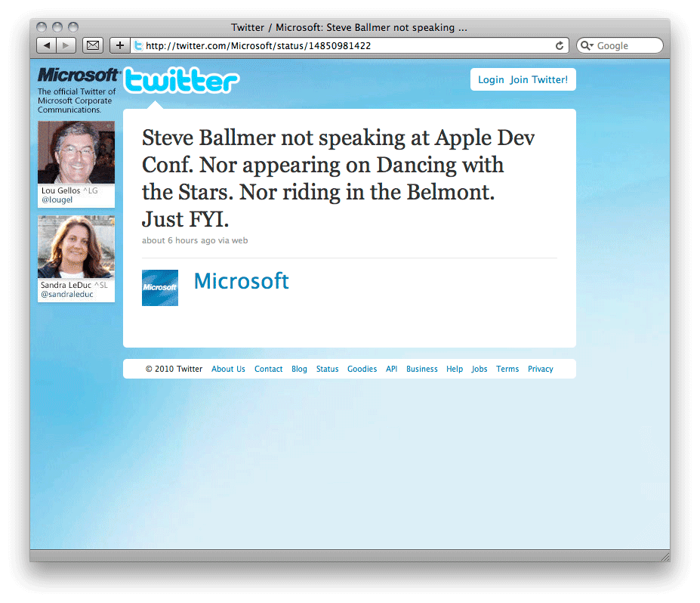Click the twitter.com URL address field
The width and height of the screenshot is (700, 603).
[x=350, y=45]
